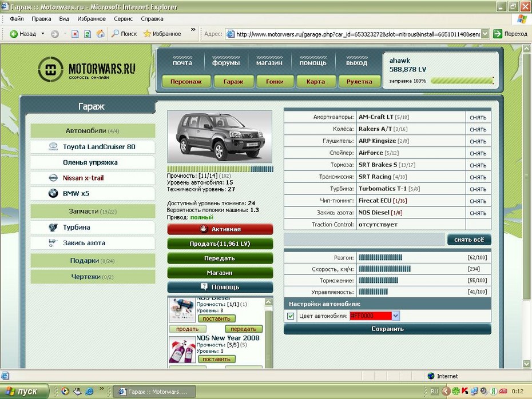The height and width of the screenshot is (399, 532).
Task: Click the turbine part icon
Action: click(x=53, y=227)
